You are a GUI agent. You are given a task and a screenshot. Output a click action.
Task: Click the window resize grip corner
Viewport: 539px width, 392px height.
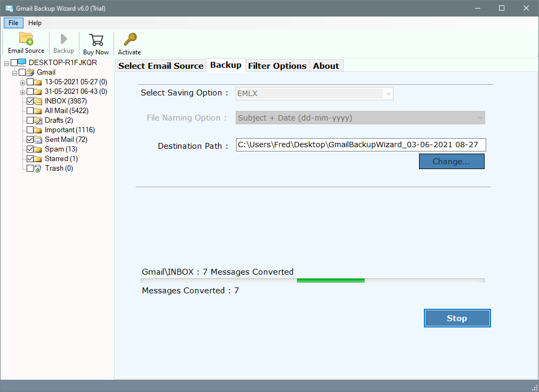(x=535, y=388)
